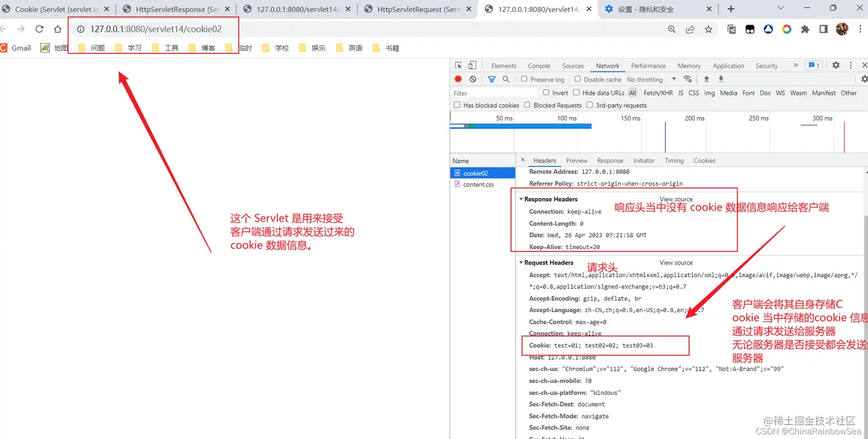This screenshot has height=439, width=868.
Task: Clear the network log
Action: (x=472, y=79)
